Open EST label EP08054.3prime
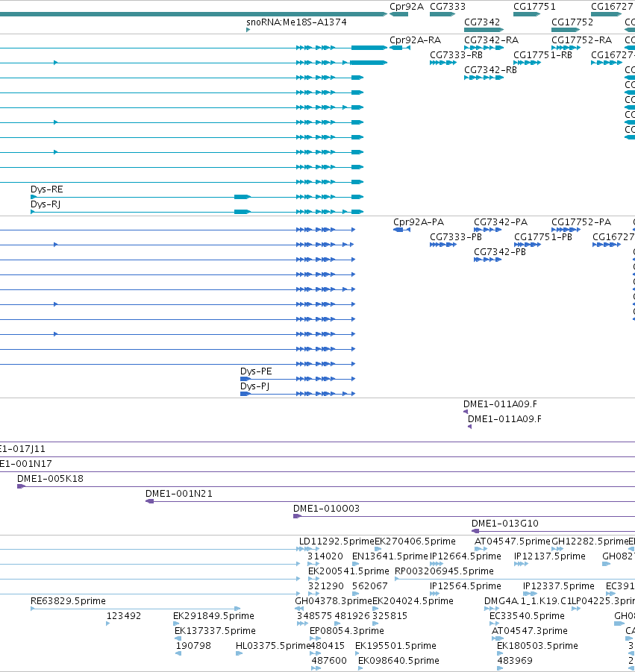This screenshot has width=635, height=672. tap(347, 631)
